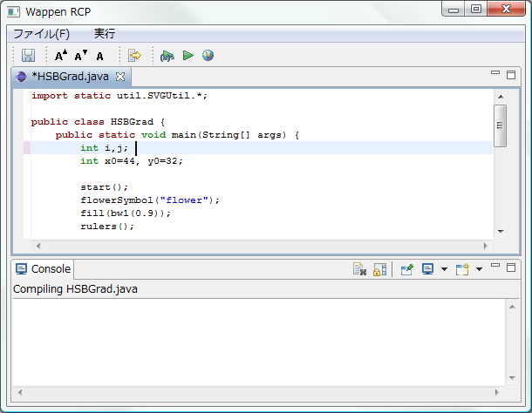
Task: Reset font size with plain A icon
Action: point(99,56)
